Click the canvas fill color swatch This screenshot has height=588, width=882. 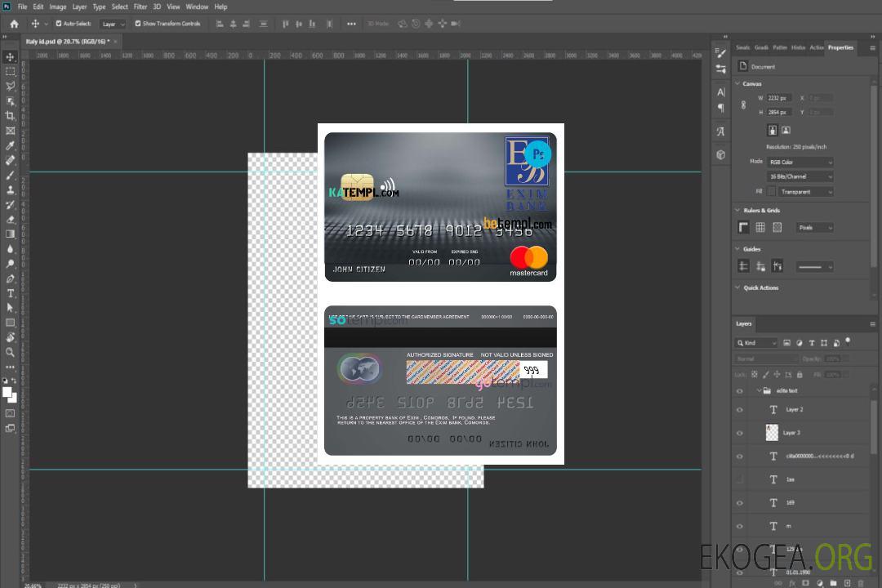click(x=772, y=192)
